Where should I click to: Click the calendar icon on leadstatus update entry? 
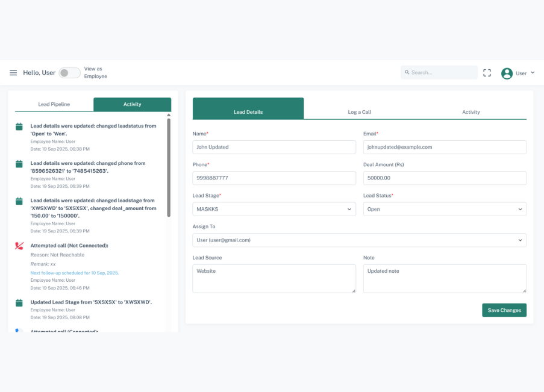coord(18,126)
